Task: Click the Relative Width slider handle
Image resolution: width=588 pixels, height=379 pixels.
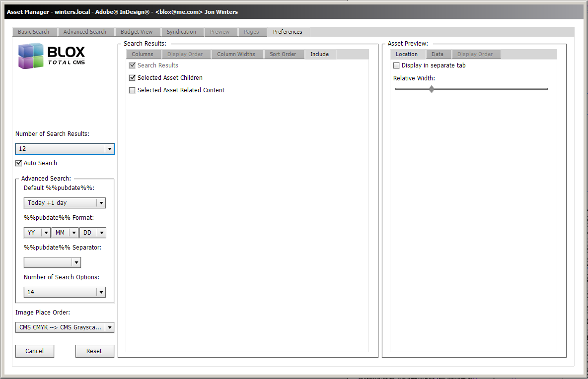Action: [432, 89]
